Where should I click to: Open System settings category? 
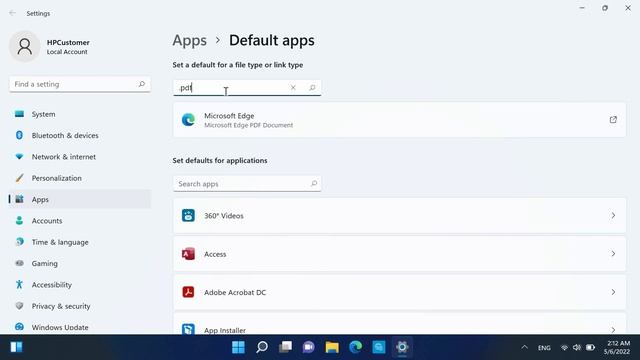(x=80, y=114)
